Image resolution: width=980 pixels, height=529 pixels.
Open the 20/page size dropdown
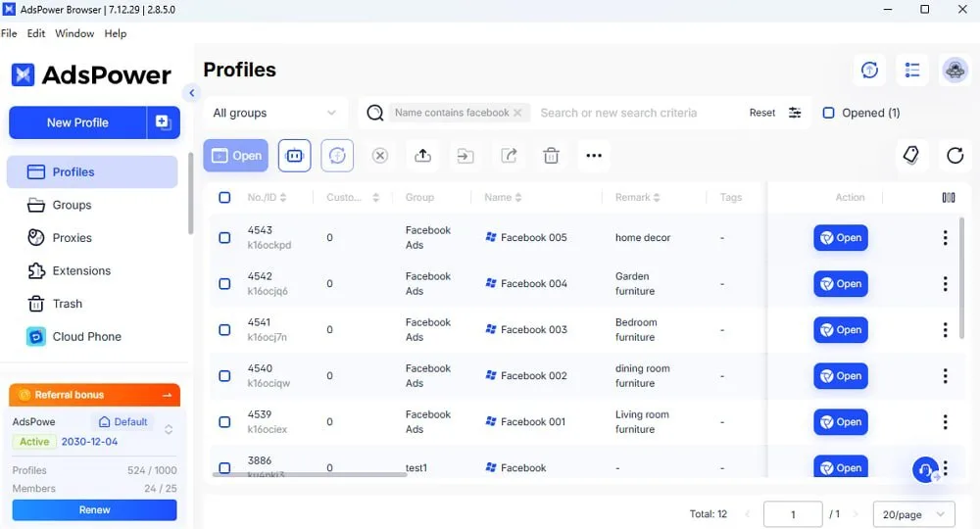(913, 514)
